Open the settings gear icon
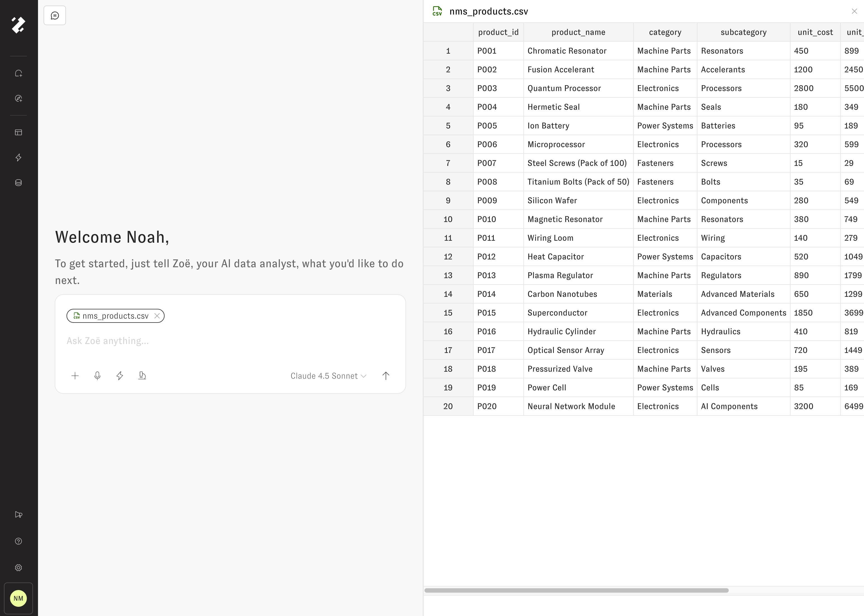Screen dimensions: 864x616 18,568
